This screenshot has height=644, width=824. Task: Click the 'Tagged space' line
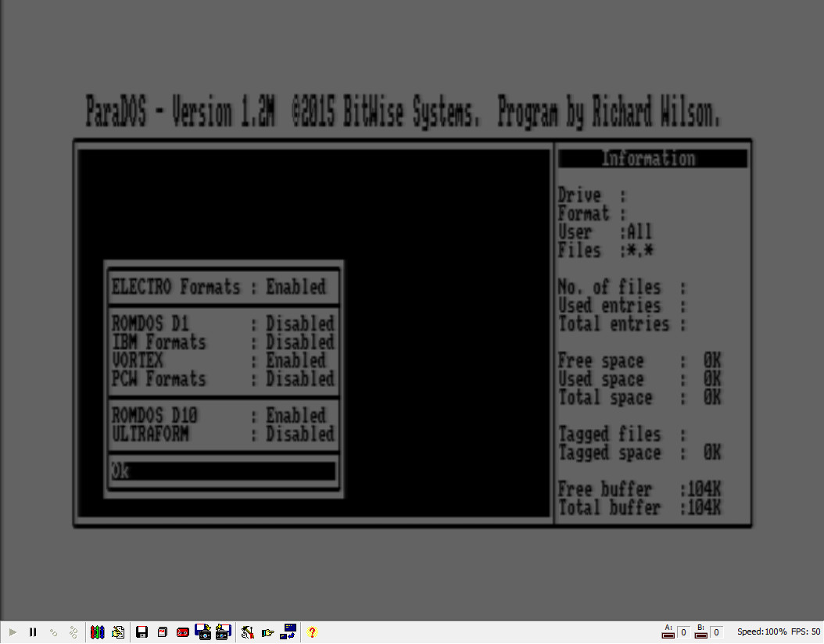[639, 453]
